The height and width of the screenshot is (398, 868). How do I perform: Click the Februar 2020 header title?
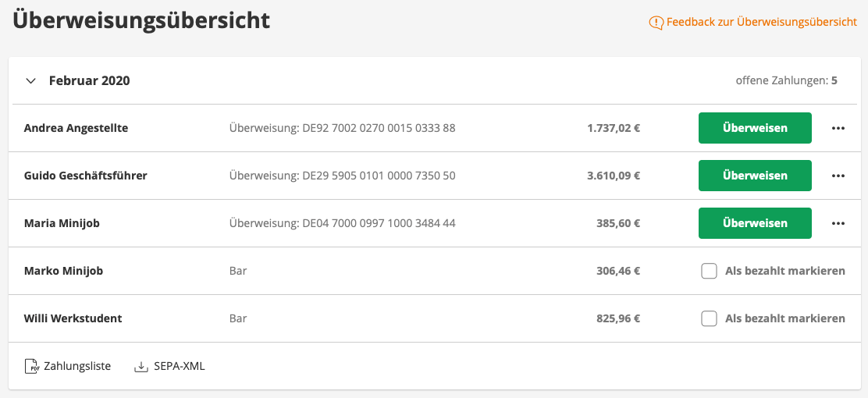89,80
